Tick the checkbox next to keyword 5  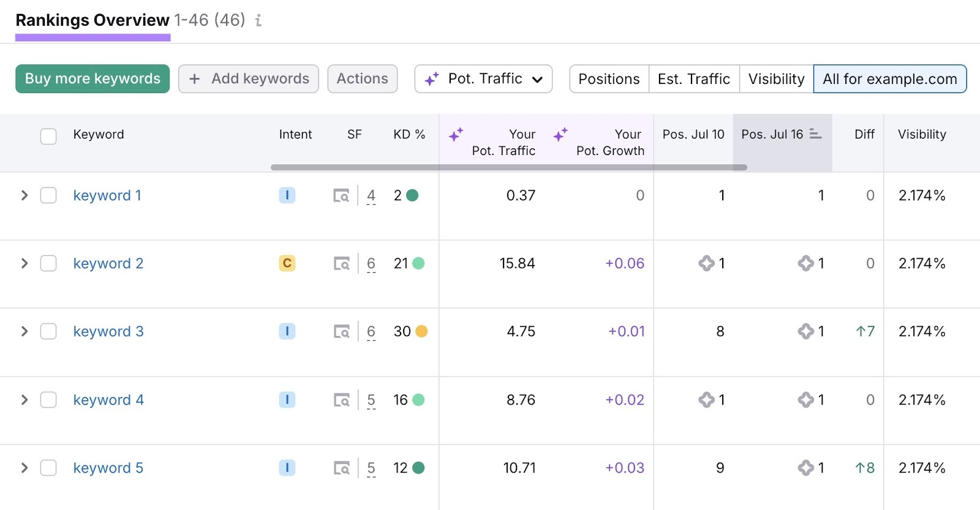[48, 468]
